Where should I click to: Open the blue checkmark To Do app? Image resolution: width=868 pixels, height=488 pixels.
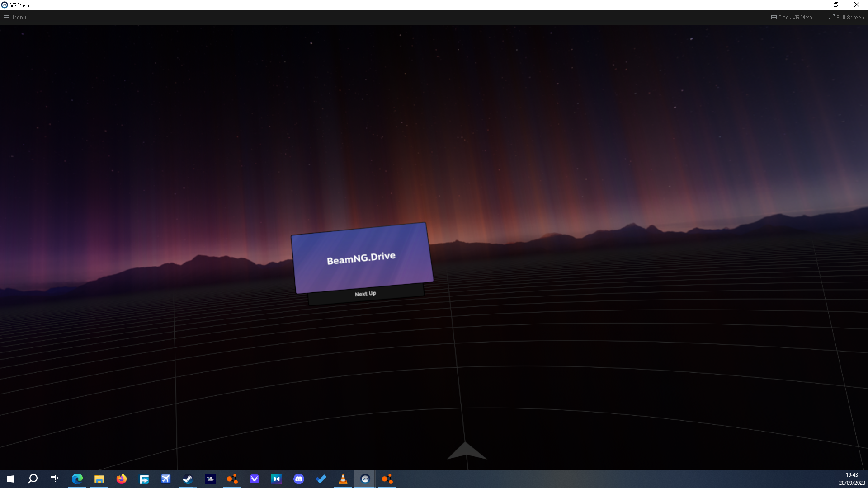point(321,479)
